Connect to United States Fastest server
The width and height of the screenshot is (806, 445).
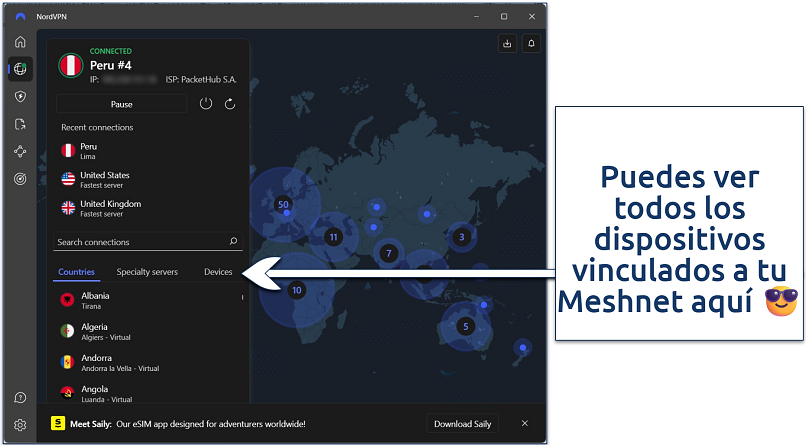(148, 179)
